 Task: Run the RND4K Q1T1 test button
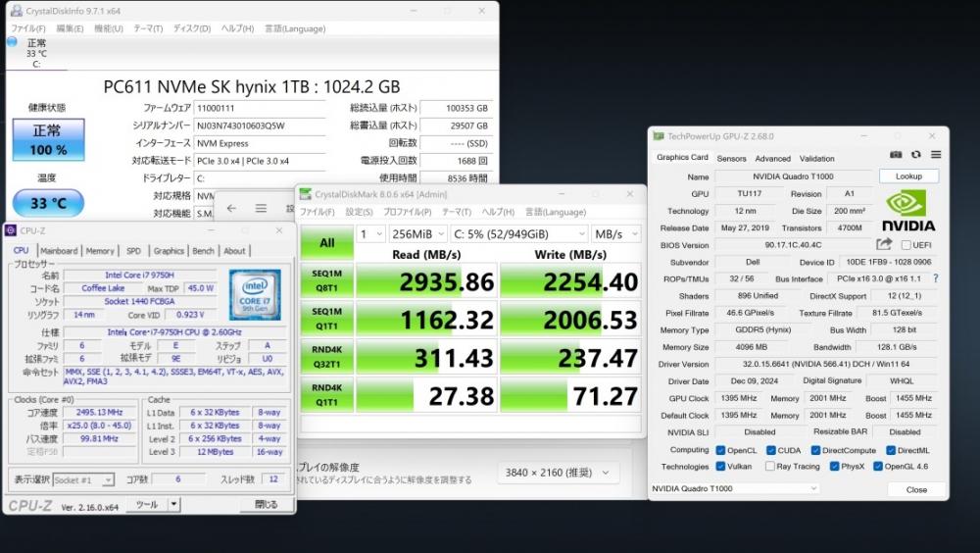point(327,395)
